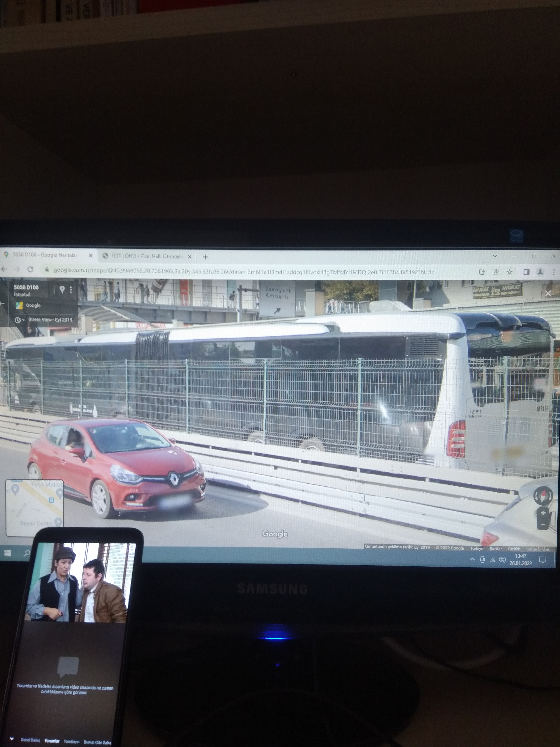Open the Şartlar terms link
This screenshot has width=560, height=747.
click(496, 549)
